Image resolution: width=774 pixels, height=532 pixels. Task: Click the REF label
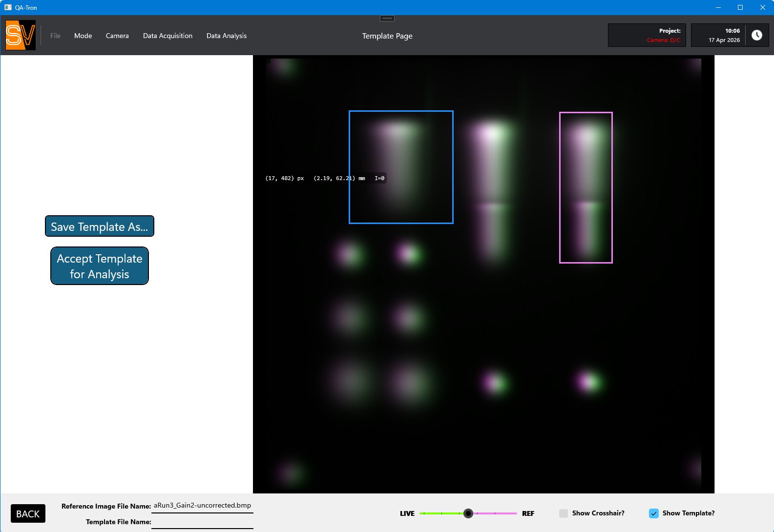[528, 513]
